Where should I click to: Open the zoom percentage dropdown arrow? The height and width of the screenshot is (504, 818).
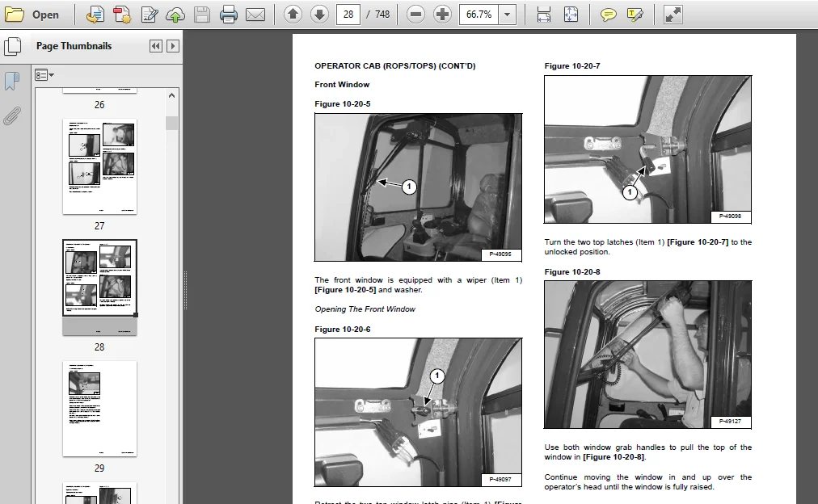[x=507, y=14]
